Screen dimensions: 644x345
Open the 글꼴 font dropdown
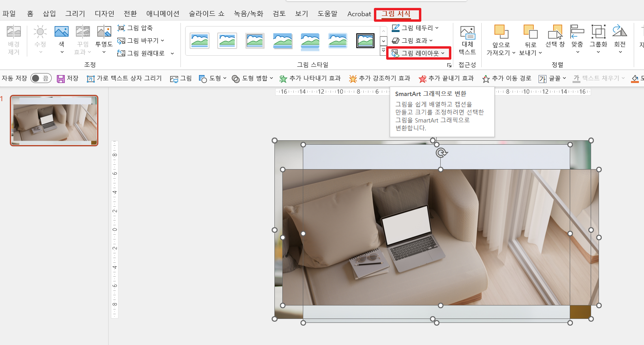[x=552, y=79]
